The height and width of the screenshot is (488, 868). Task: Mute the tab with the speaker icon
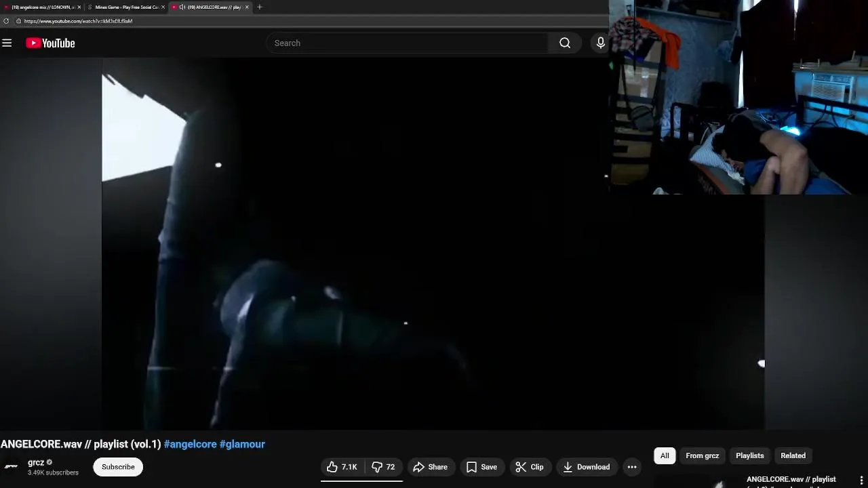182,7
